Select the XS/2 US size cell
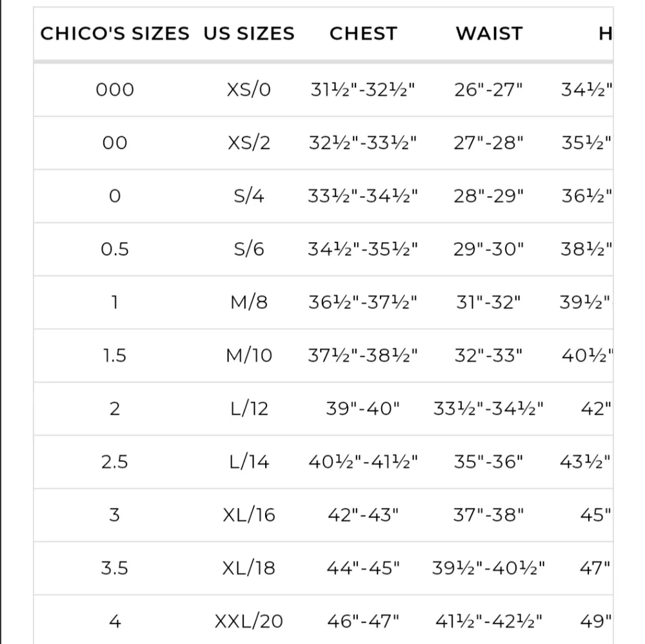 click(x=249, y=143)
